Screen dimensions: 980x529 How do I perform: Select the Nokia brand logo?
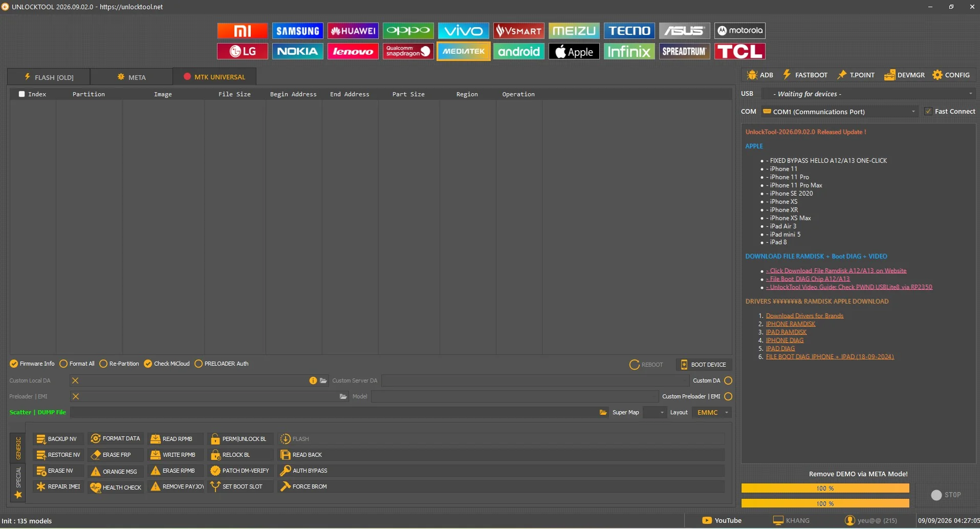coord(297,51)
